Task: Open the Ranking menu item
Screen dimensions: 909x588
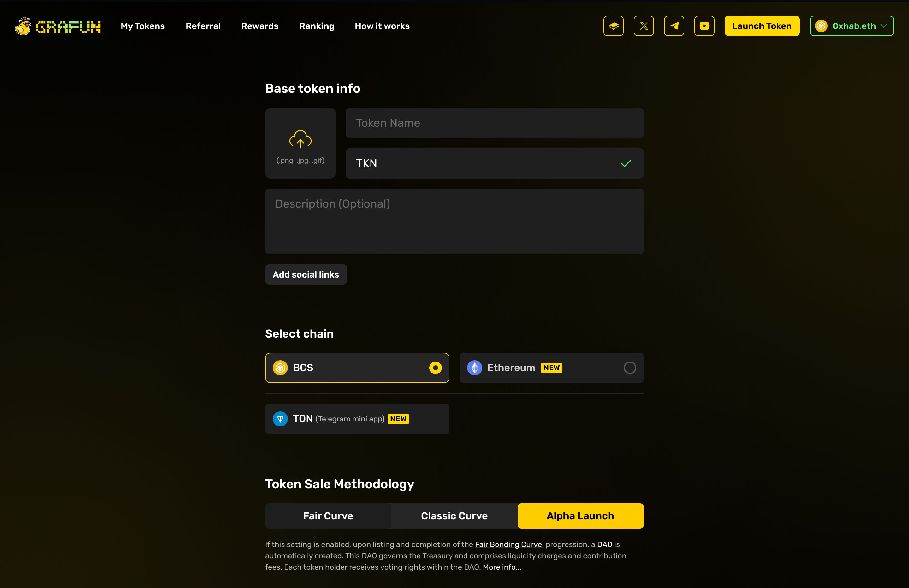Action: 317,26
